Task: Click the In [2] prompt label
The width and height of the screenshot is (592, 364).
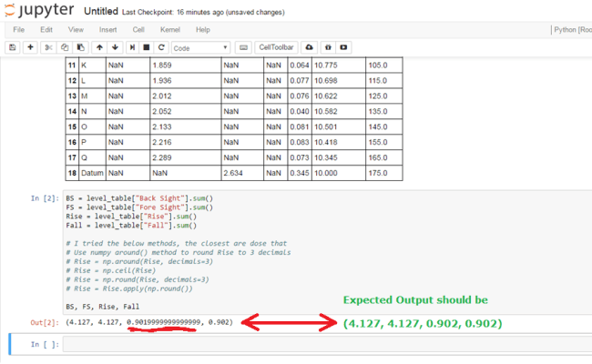Action: click(45, 198)
